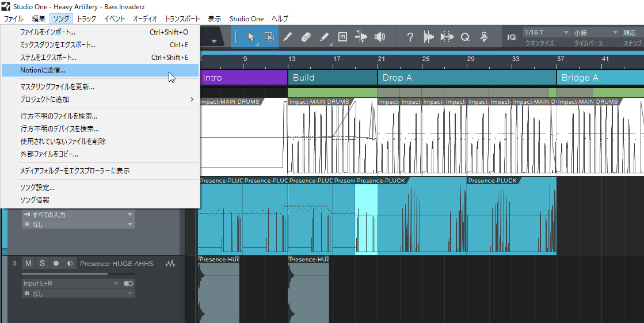Select the Range tool
This screenshot has width=644, height=323.
click(269, 37)
